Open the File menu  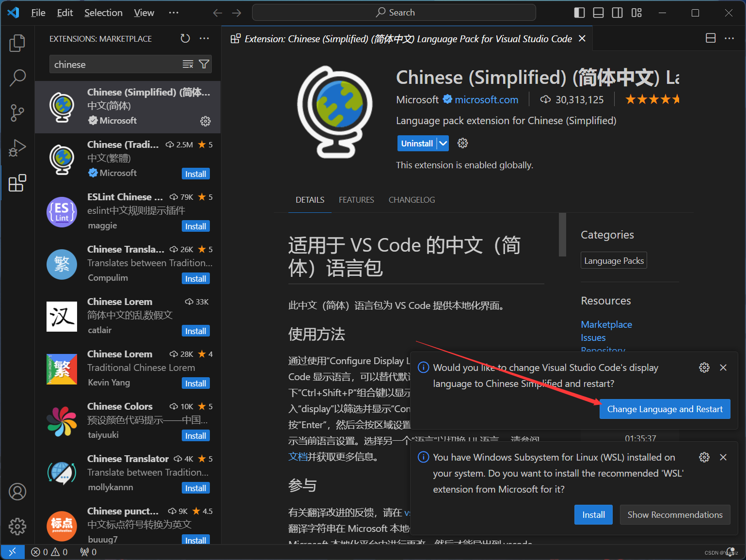pyautogui.click(x=38, y=13)
